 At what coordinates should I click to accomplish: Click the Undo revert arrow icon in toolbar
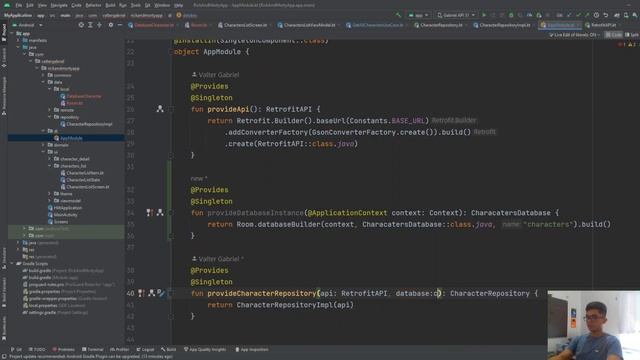coord(606,15)
